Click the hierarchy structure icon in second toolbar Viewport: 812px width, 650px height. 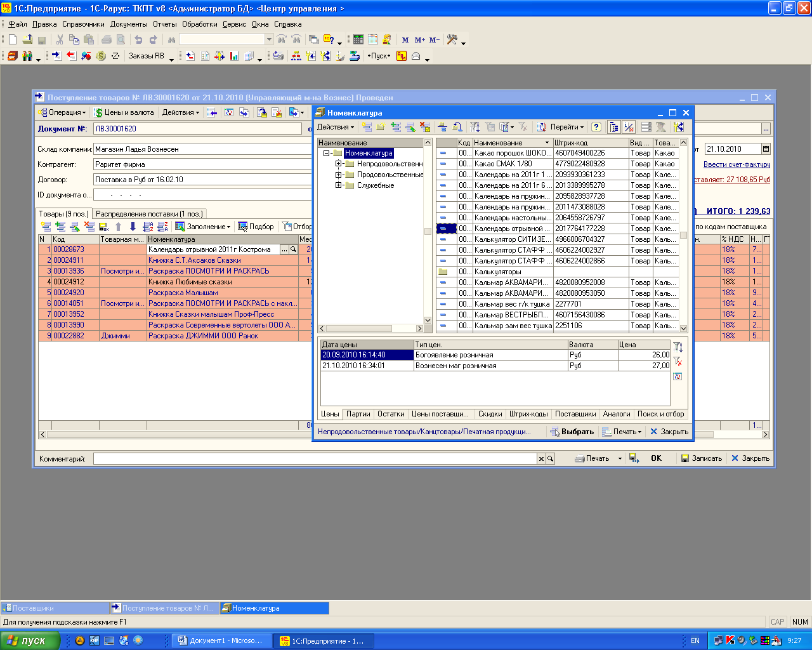296,56
